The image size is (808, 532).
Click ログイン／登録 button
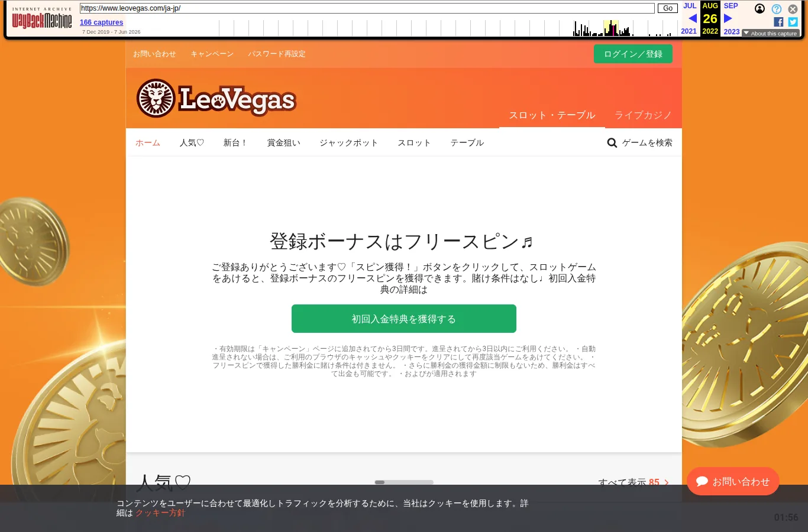[x=633, y=54]
